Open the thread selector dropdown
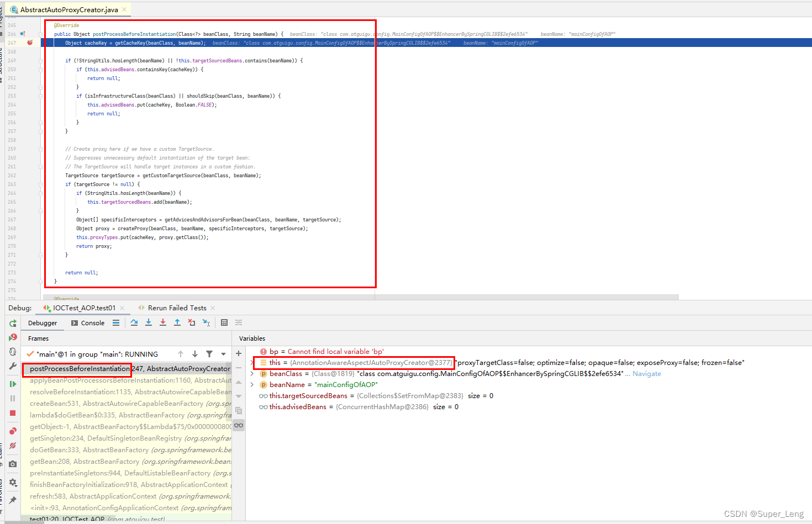 (x=223, y=354)
